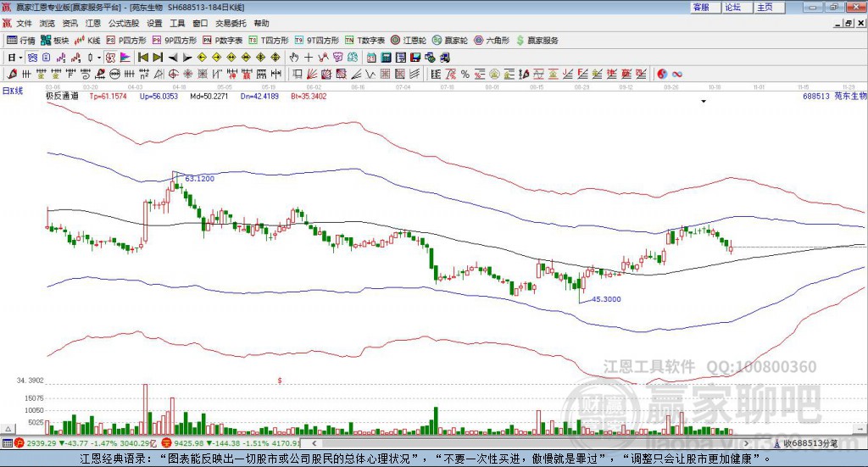The width and height of the screenshot is (868, 467).
Task: Click the Up=56.0353 value
Action: 159,97
